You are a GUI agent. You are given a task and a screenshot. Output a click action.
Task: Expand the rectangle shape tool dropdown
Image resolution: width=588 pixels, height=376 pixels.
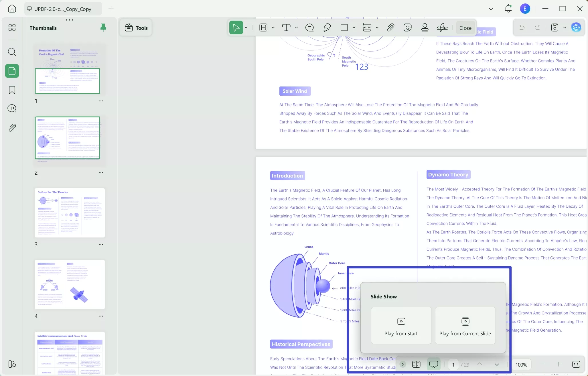pyautogui.click(x=354, y=27)
